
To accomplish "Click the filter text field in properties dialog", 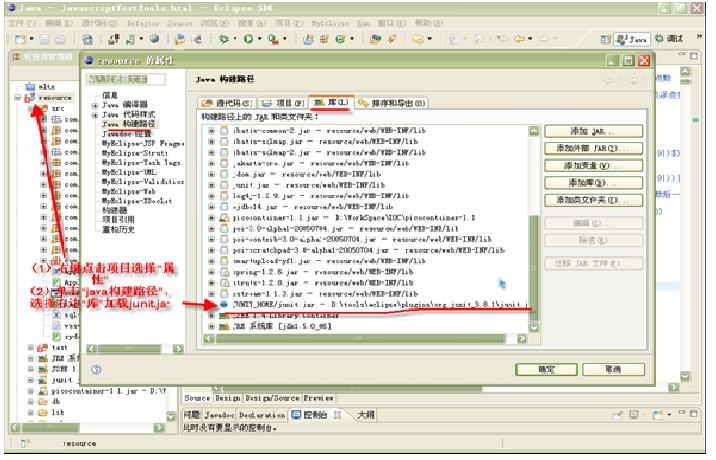I will pos(126,79).
